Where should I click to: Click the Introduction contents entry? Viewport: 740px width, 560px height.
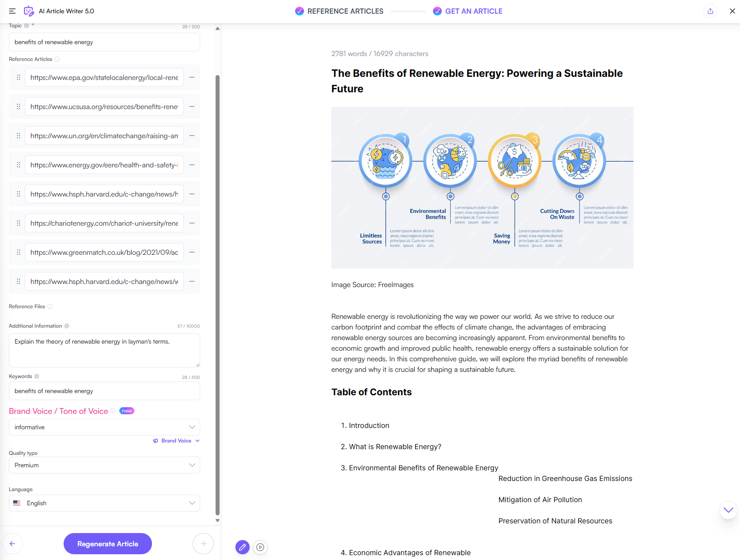coord(369,425)
